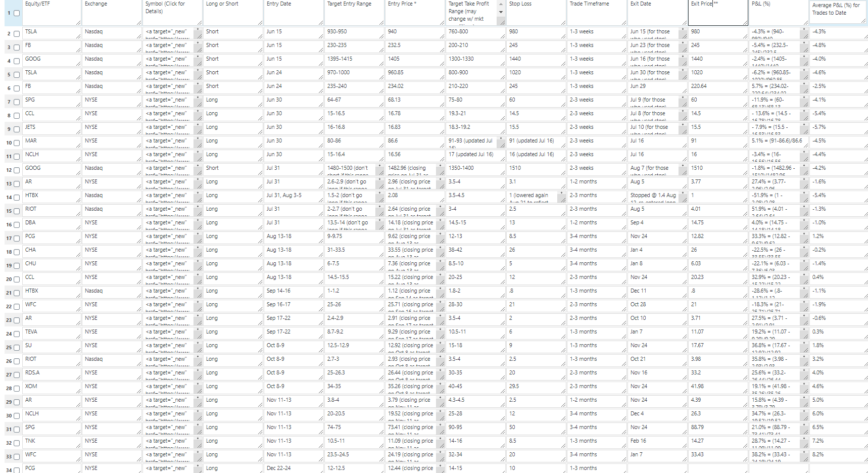868x473 pixels.
Task: Select the 88.79 exit price cell
Action: tap(718, 429)
